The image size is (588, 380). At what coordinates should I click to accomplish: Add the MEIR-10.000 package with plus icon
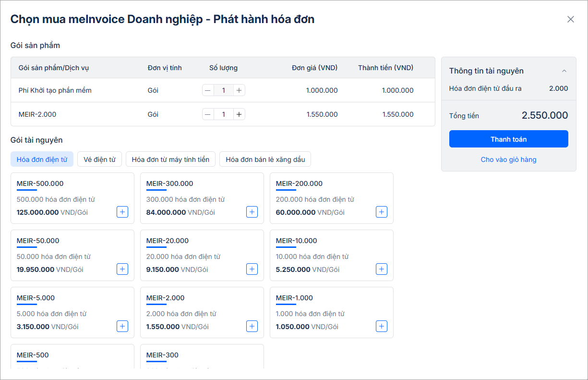pyautogui.click(x=382, y=269)
